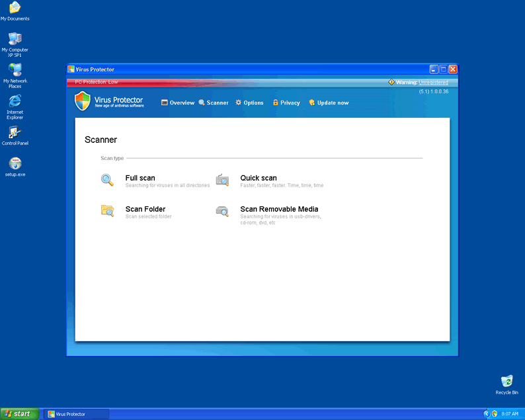This screenshot has width=525, height=420.
Task: Click the Quick scan icon
Action: 222,180
